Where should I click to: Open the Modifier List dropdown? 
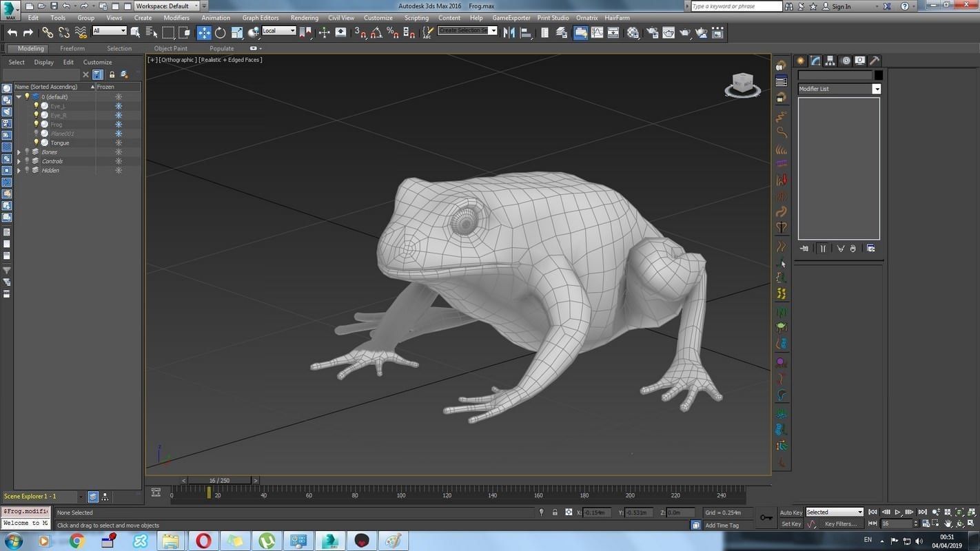pyautogui.click(x=839, y=89)
